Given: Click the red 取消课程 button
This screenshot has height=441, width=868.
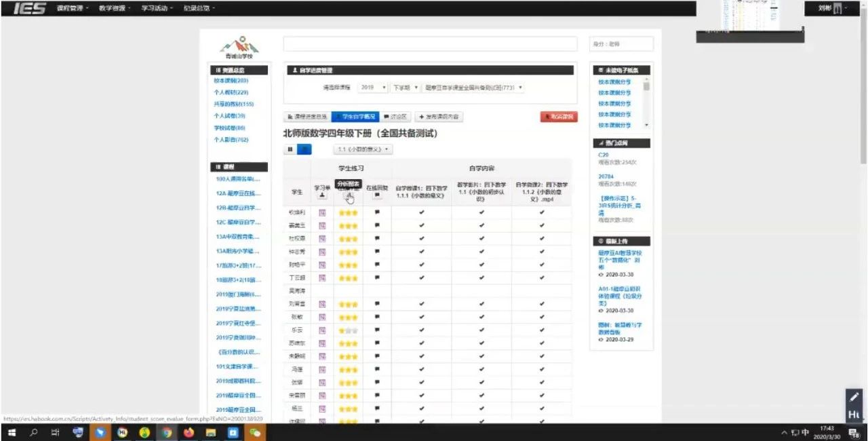Looking at the screenshot, I should 559,117.
